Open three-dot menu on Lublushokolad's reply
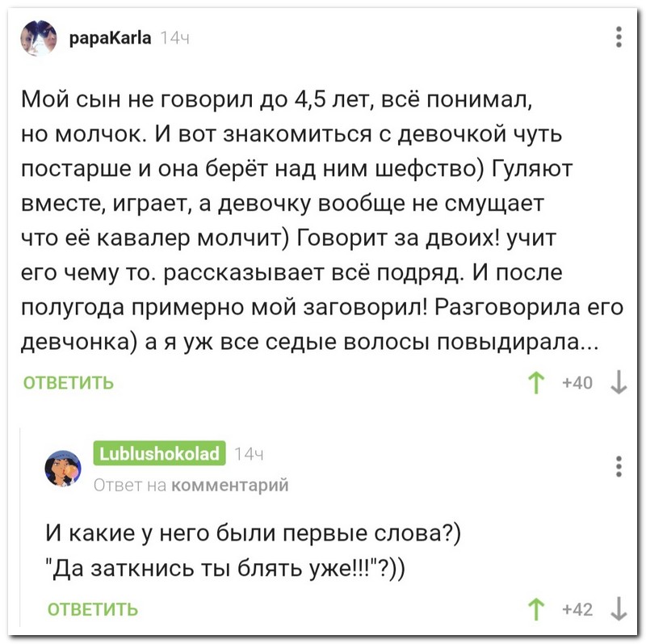This screenshot has width=646, height=644. (619, 467)
